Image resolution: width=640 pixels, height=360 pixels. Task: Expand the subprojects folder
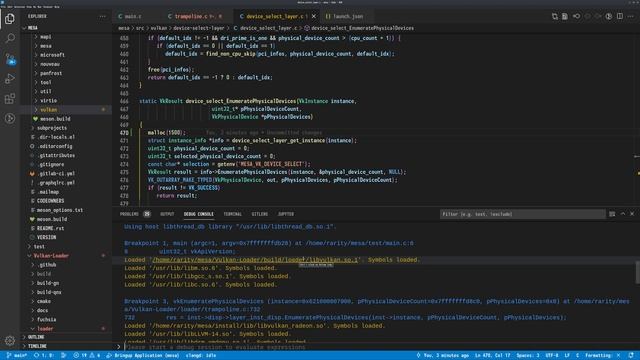coord(65,128)
